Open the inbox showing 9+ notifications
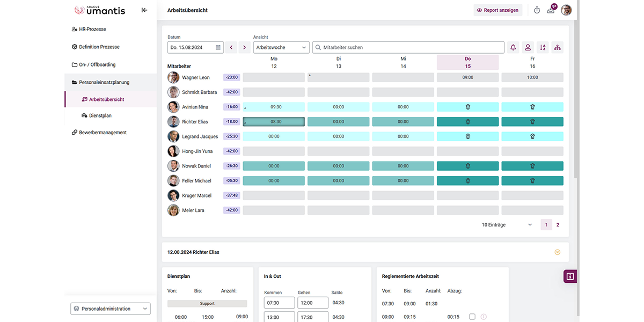 point(550,10)
